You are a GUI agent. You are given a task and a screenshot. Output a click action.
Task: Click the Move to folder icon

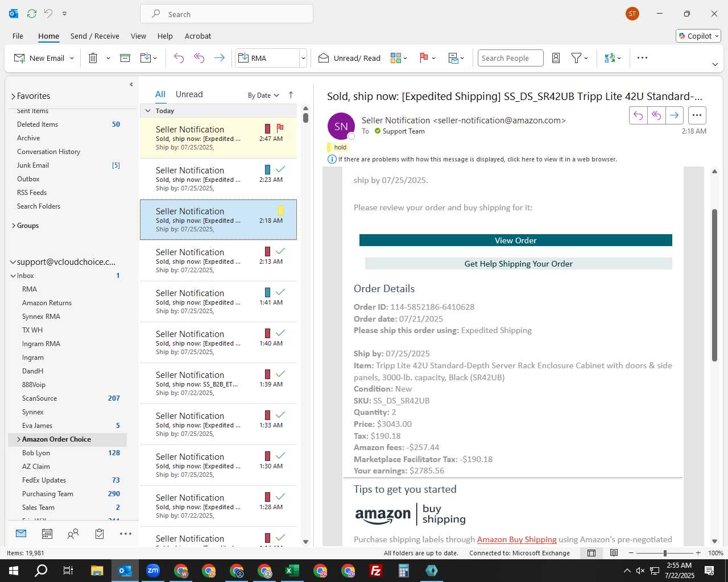(146, 58)
